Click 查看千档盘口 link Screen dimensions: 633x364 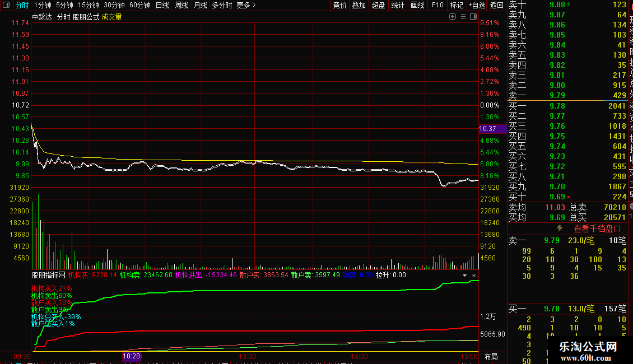click(x=597, y=228)
